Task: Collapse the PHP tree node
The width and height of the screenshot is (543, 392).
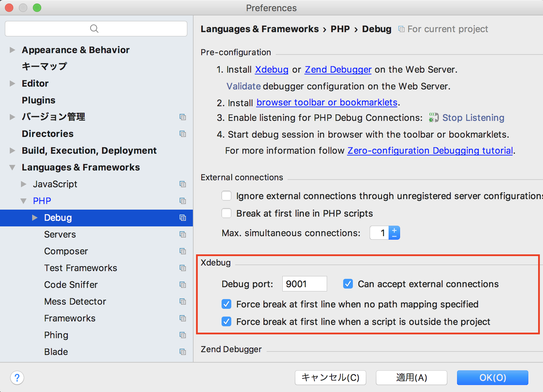Action: (x=23, y=201)
